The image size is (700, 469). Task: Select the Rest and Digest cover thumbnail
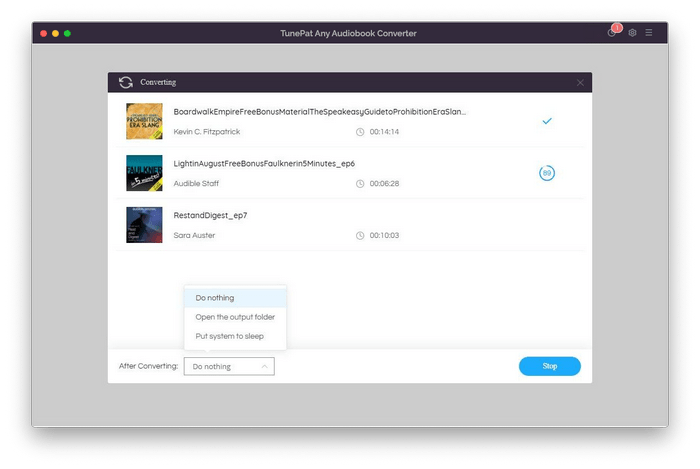pyautogui.click(x=144, y=225)
